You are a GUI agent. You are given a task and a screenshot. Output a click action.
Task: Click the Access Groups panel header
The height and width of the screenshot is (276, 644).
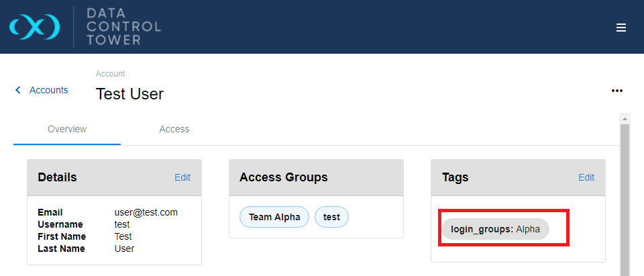tap(284, 177)
